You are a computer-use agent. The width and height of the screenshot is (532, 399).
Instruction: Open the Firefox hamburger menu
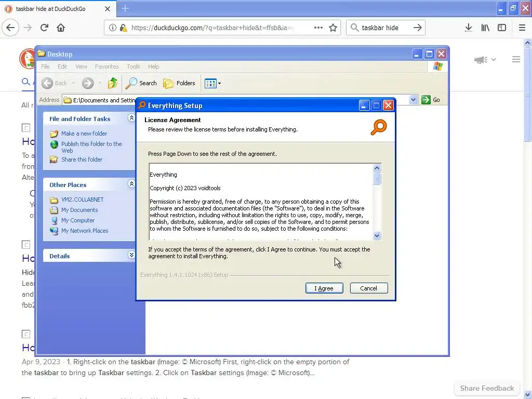click(x=522, y=28)
